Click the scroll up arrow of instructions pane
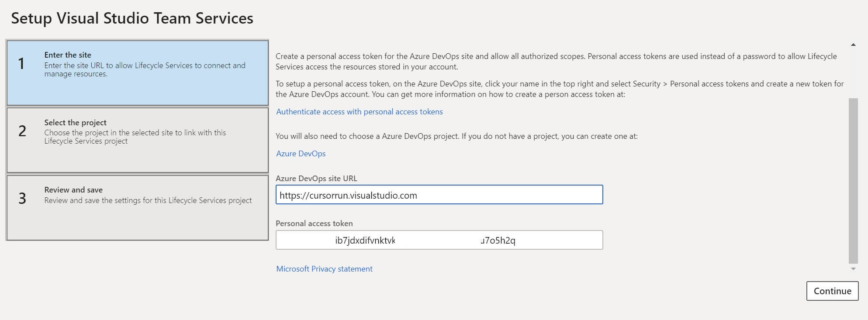868x320 pixels. tap(853, 45)
